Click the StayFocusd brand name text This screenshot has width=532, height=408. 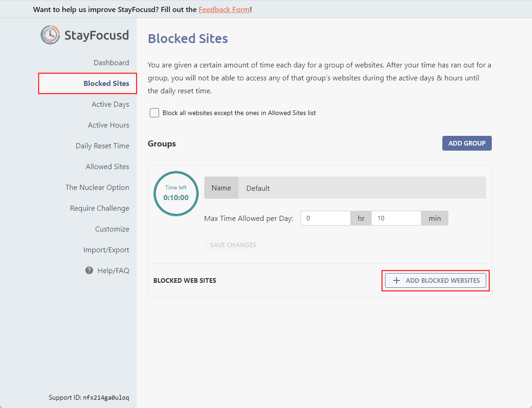coord(97,35)
